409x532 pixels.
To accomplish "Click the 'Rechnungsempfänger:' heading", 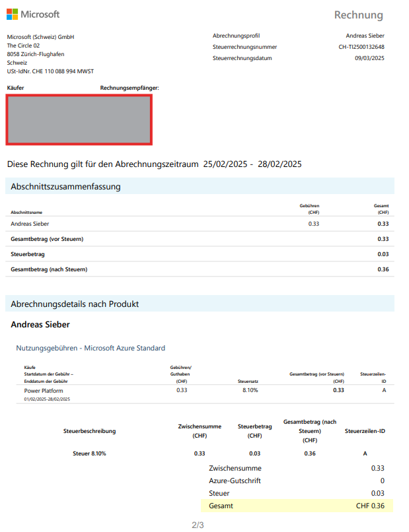I will tap(130, 88).
